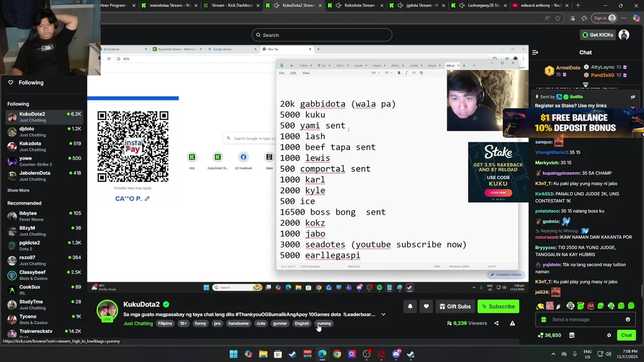Open JaboleroDota channel in sidebar
644x362 pixels.
click(x=44, y=176)
